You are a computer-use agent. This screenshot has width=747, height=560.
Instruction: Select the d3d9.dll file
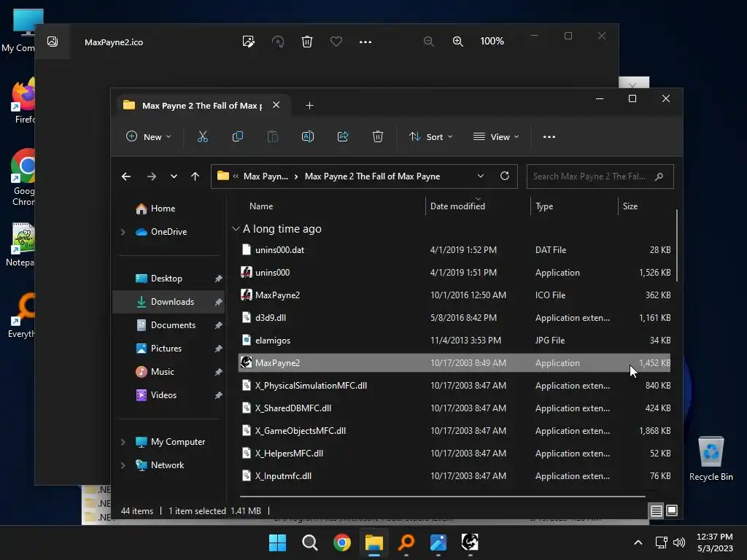tap(454, 318)
